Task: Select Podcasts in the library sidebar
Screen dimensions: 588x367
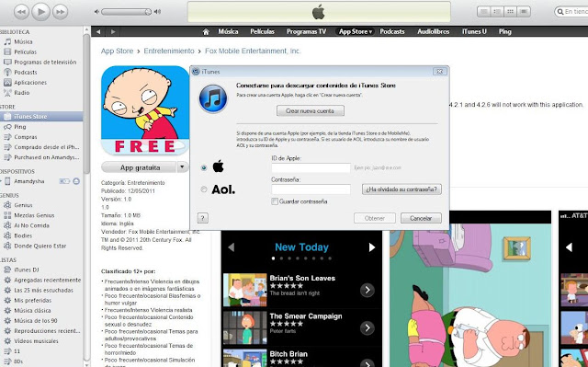Action: [x=26, y=72]
